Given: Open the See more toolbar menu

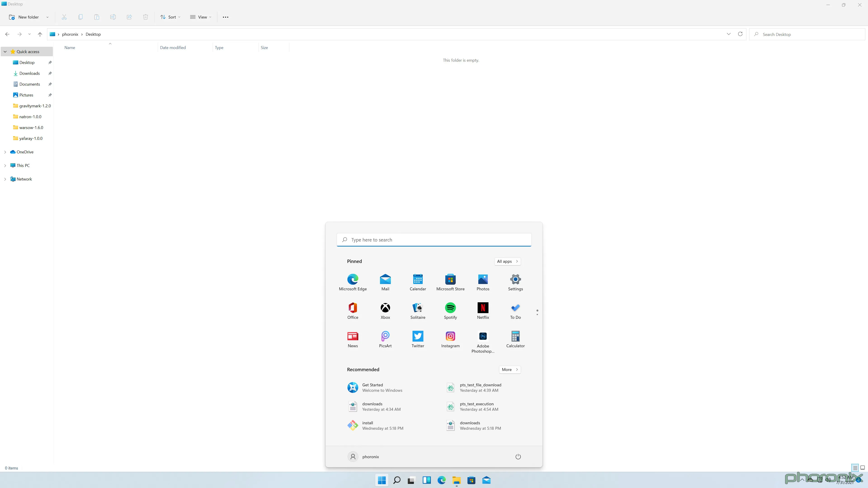Looking at the screenshot, I should click(x=225, y=17).
